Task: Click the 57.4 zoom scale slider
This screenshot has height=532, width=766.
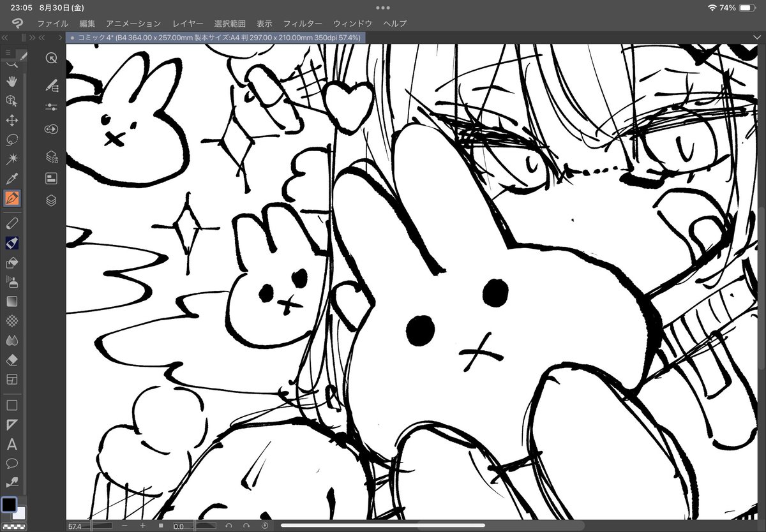Action: [91, 526]
